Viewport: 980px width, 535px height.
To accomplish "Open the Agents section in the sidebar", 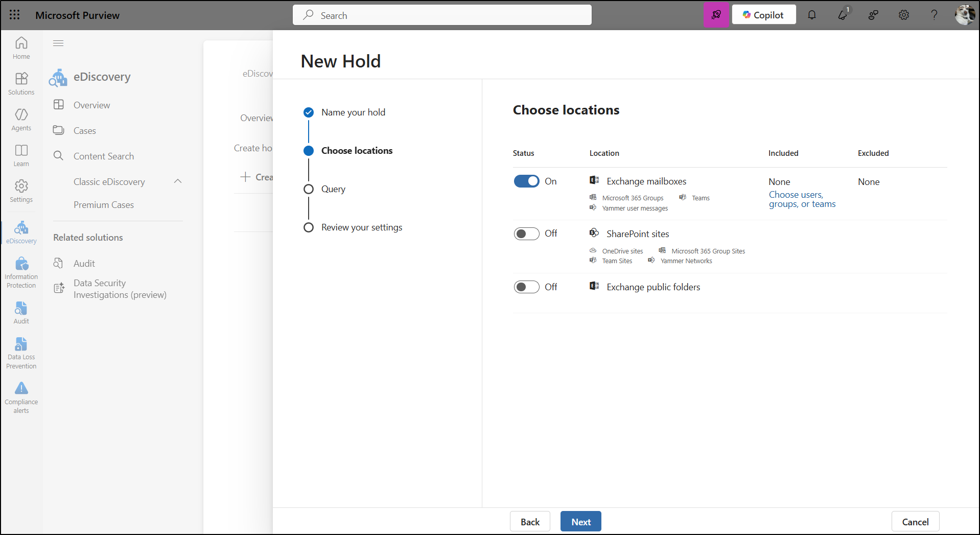I will click(x=21, y=119).
